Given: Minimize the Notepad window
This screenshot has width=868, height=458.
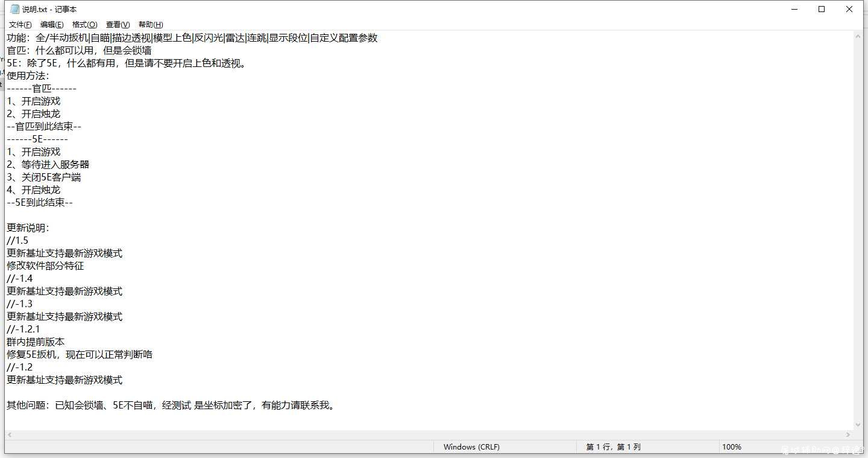Looking at the screenshot, I should click(x=794, y=9).
